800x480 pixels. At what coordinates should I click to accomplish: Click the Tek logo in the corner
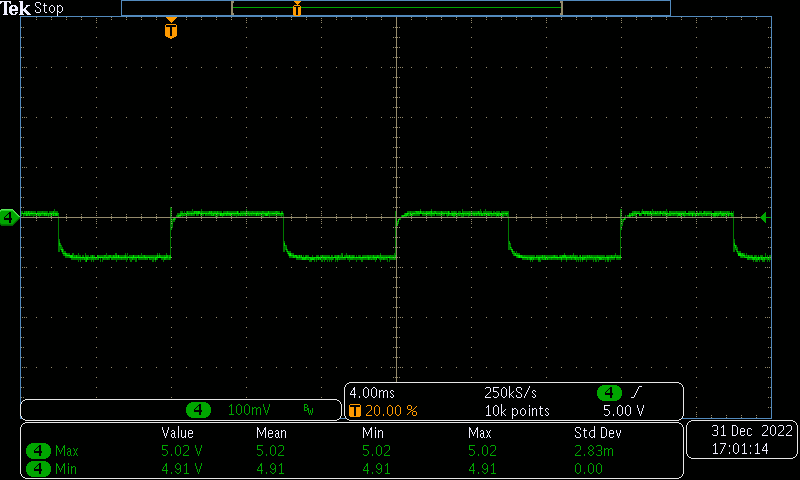point(16,8)
